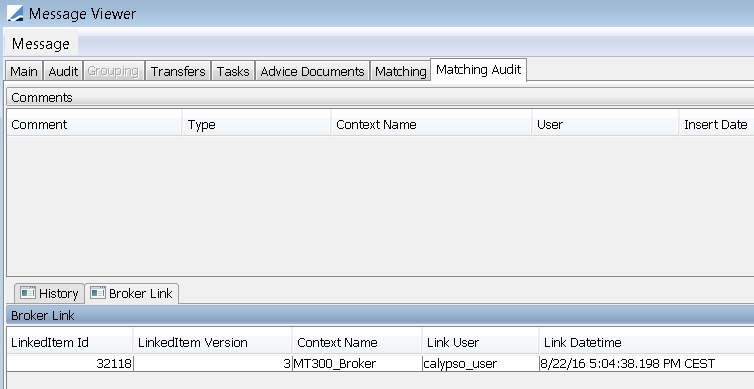The image size is (754, 389).
Task: Go to the Transfers tab
Action: (x=178, y=71)
